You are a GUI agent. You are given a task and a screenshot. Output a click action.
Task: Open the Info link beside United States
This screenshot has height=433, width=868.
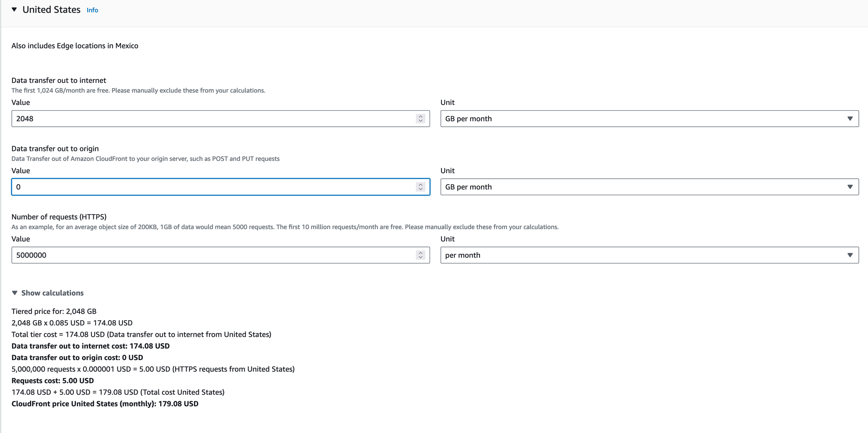[x=92, y=10]
